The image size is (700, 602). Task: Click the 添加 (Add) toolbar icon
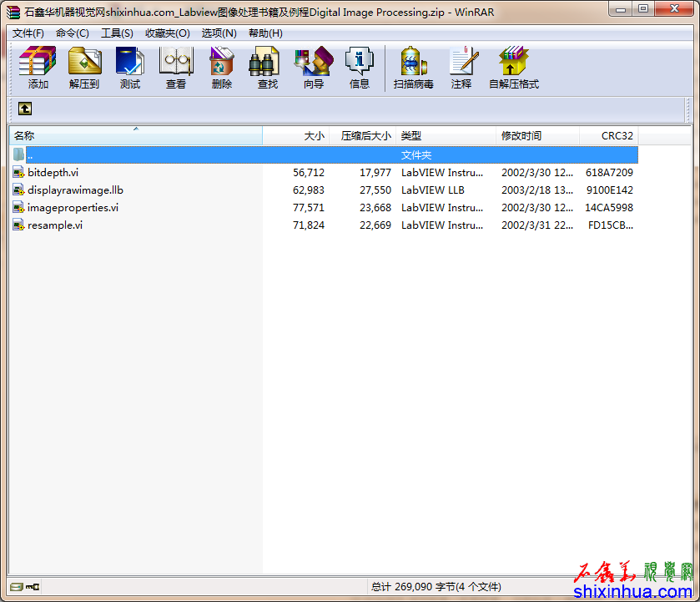[38, 67]
